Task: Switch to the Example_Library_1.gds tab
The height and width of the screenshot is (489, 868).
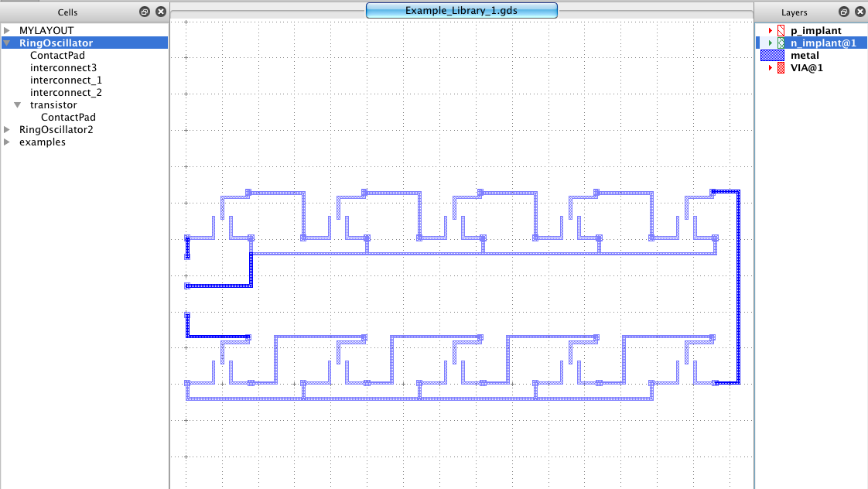Action: 461,11
